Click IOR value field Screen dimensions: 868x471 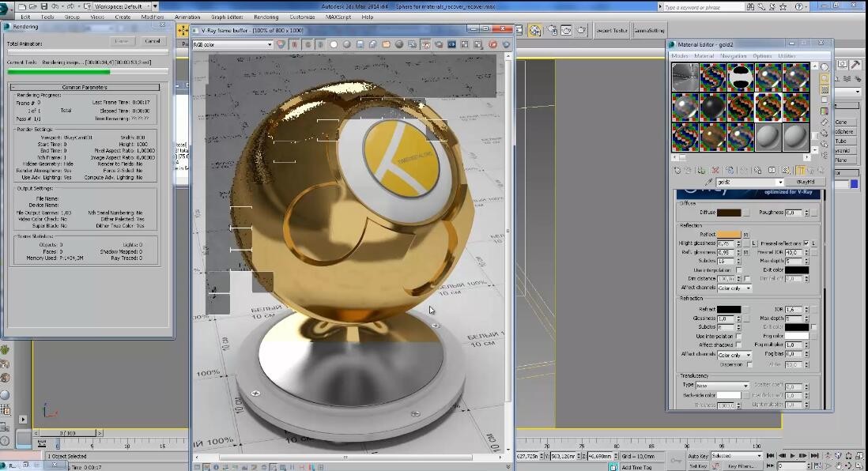pyautogui.click(x=793, y=309)
